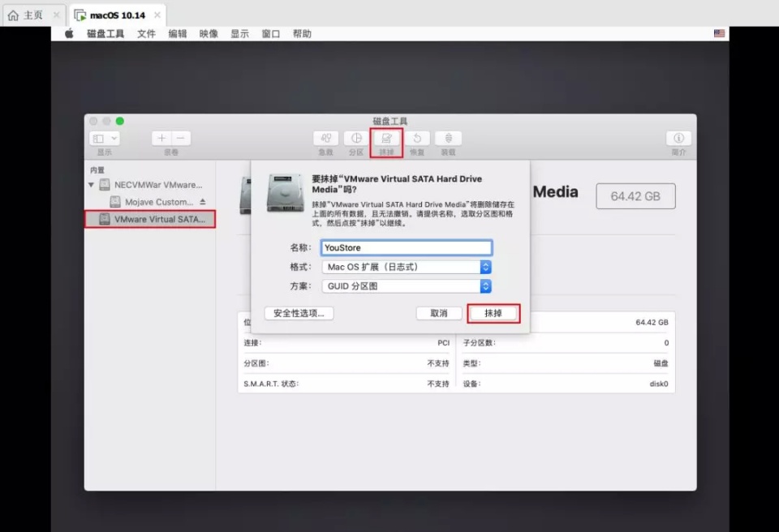The image size is (779, 532).
Task: Open the sidebar view (显示) toolbar control
Action: click(105, 138)
